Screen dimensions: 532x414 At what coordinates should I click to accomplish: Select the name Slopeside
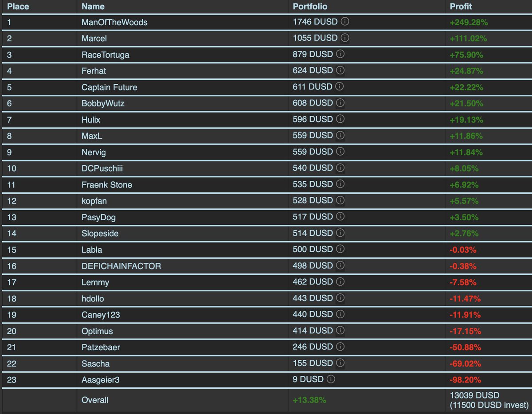point(100,234)
